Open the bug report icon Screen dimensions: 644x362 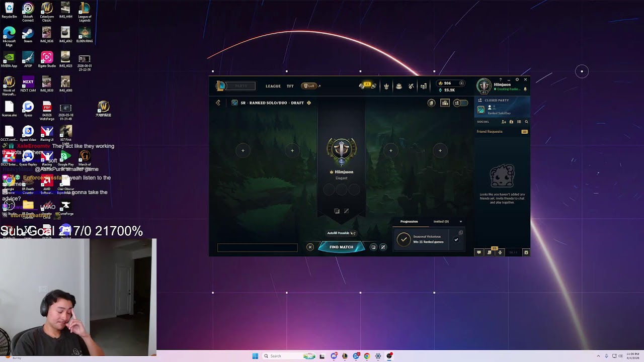pos(526,252)
